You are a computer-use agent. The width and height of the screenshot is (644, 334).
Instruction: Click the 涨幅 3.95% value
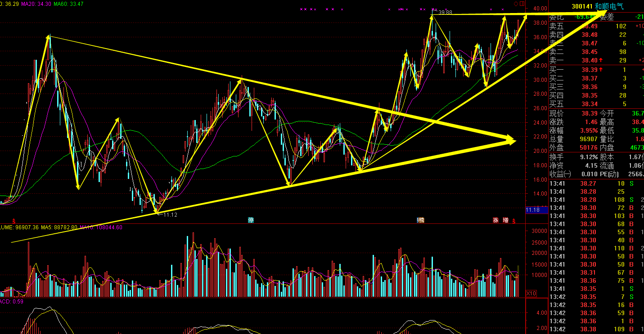pyautogui.click(x=589, y=130)
